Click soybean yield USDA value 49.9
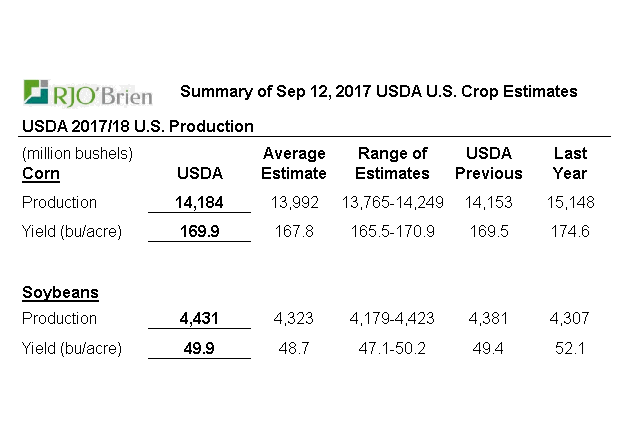Viewport: 630px width, 430px height. [199, 348]
